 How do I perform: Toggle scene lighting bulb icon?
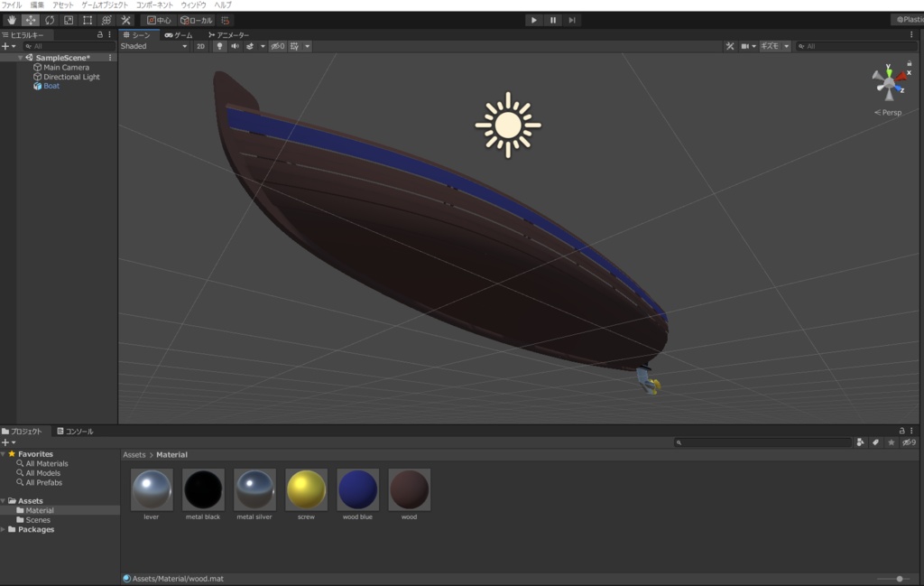[219, 46]
